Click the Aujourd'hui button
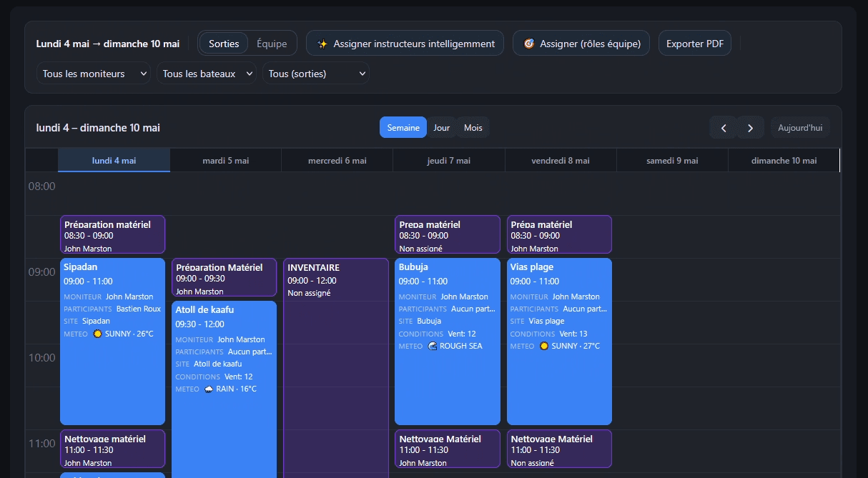Image resolution: width=868 pixels, height=478 pixels. (800, 128)
